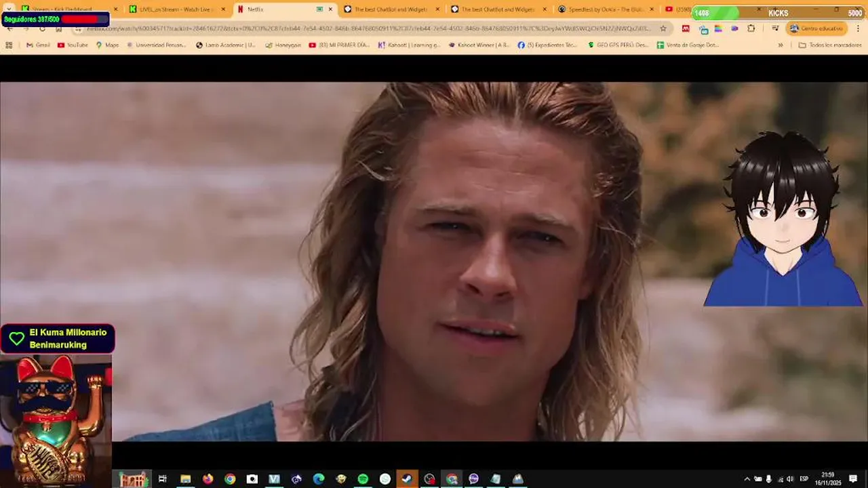Close the Kick Dashboard tab
Screen dimensions: 868x488
pyautogui.click(x=115, y=9)
